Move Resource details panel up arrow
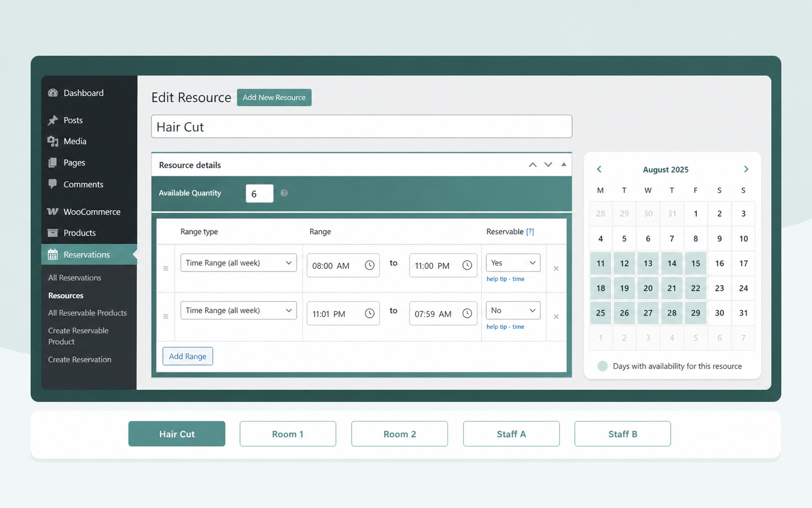Image resolution: width=812 pixels, height=508 pixels. [532, 165]
